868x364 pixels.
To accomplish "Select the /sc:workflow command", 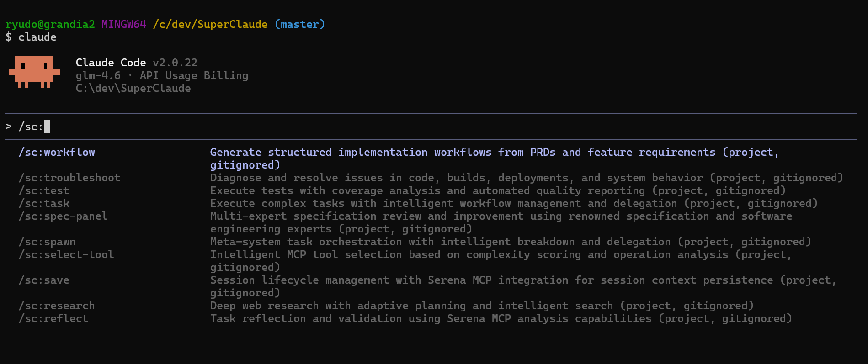I will (x=57, y=153).
